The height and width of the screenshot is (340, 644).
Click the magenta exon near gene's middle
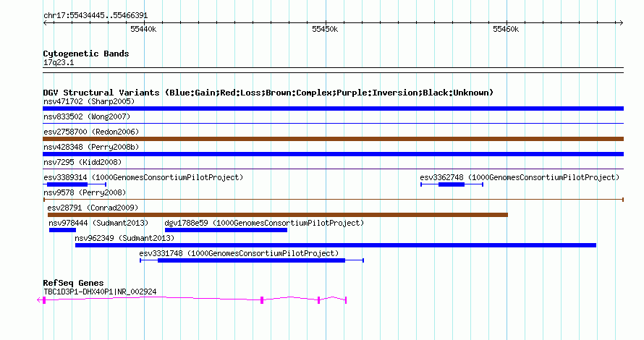262,301
